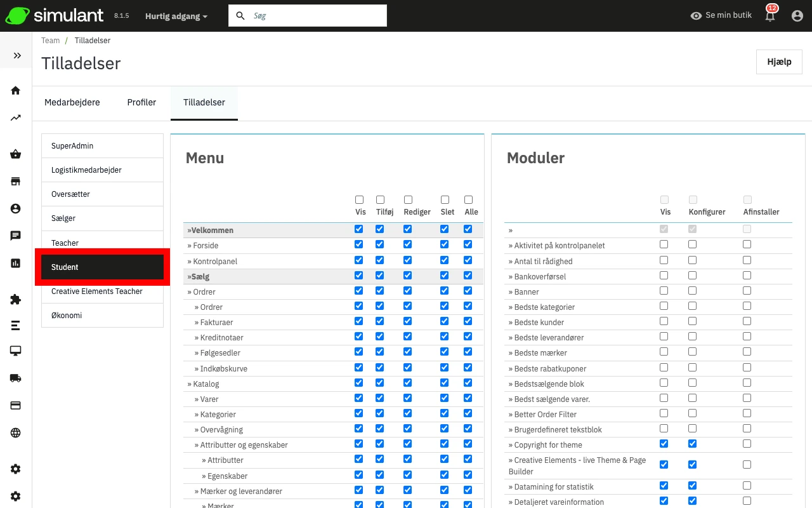Select the Sælger profile in the list
This screenshot has width=812, height=508.
[x=102, y=218]
